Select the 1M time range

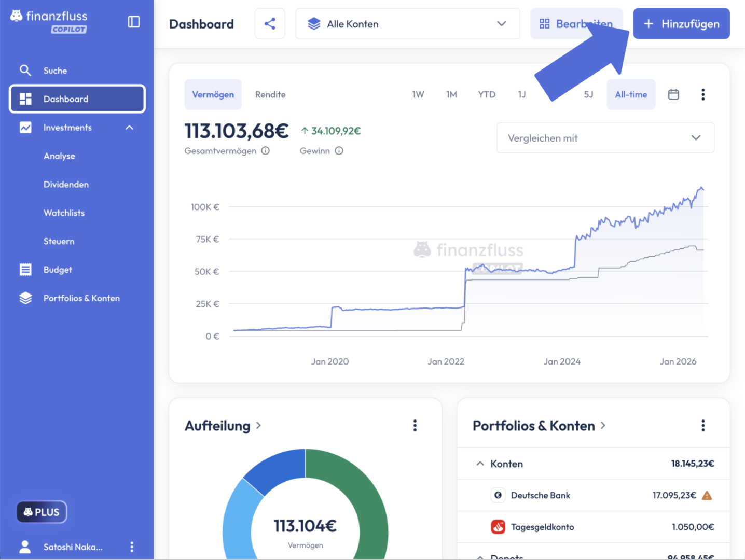click(x=451, y=94)
